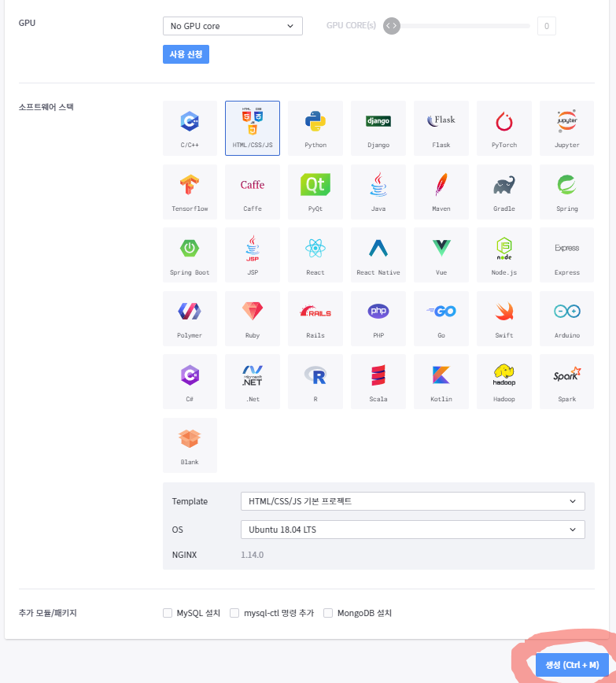Select the .Net stack tile

pyautogui.click(x=253, y=382)
